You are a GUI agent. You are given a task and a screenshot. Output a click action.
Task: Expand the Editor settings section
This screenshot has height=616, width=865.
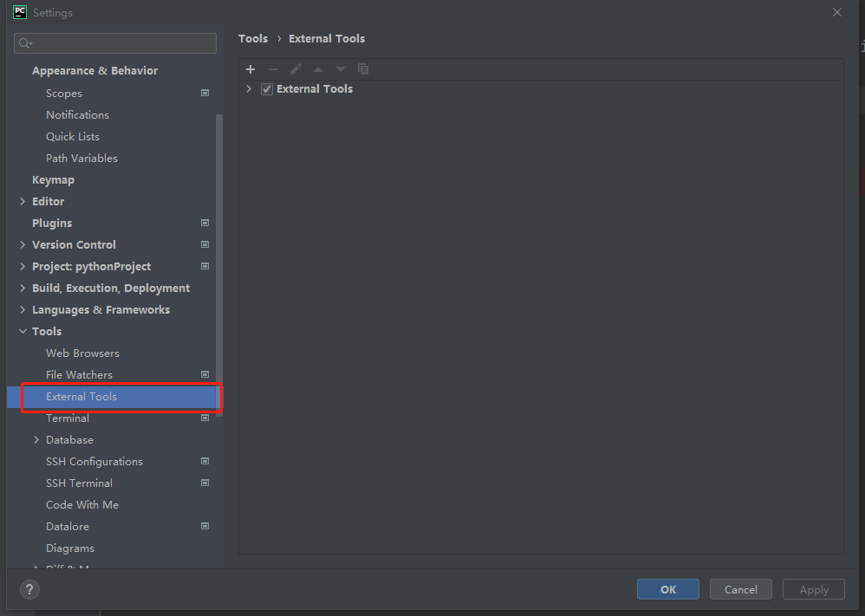[x=23, y=201]
